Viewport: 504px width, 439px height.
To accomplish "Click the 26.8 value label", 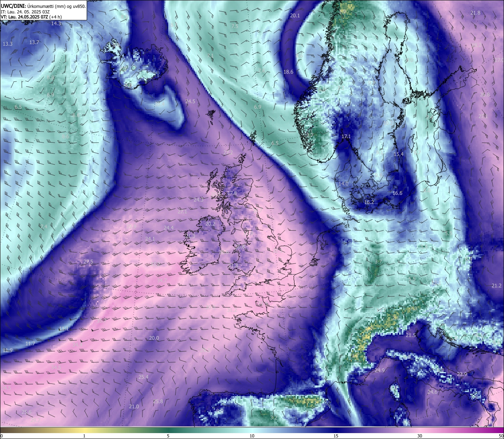I will [485, 95].
